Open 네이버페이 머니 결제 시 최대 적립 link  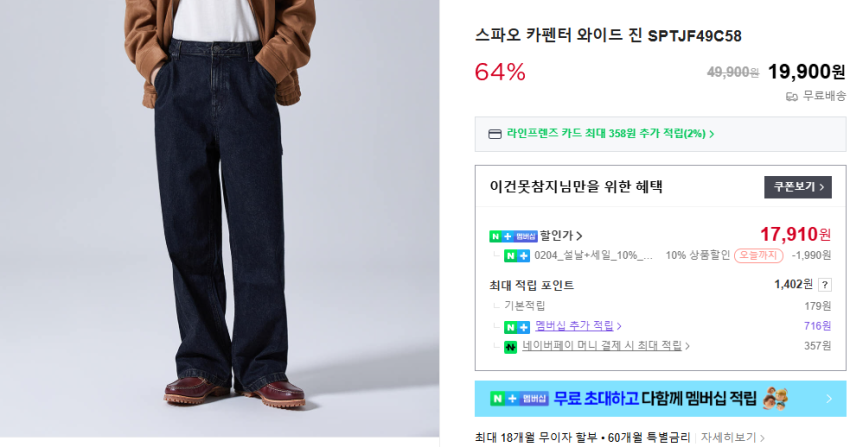click(x=606, y=346)
